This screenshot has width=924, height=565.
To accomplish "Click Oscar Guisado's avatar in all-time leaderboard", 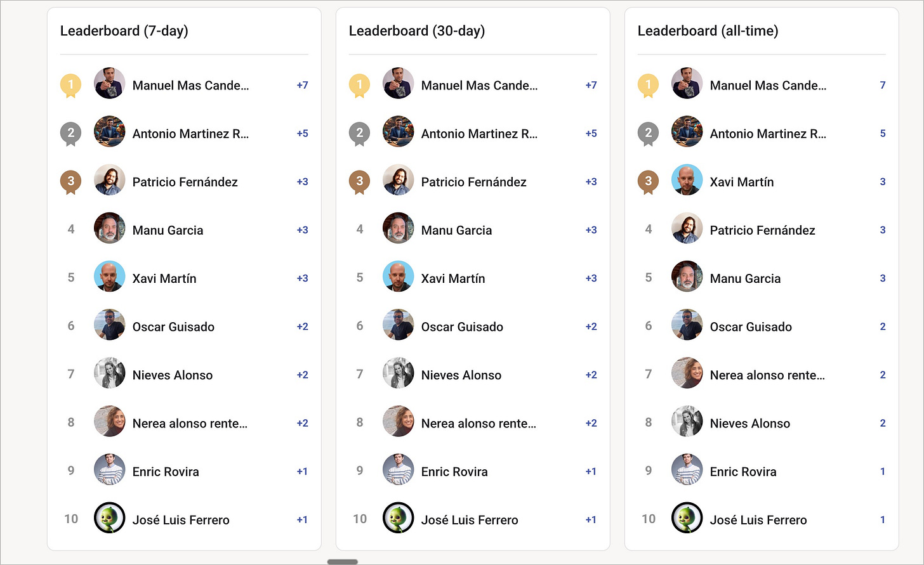I will pos(687,326).
